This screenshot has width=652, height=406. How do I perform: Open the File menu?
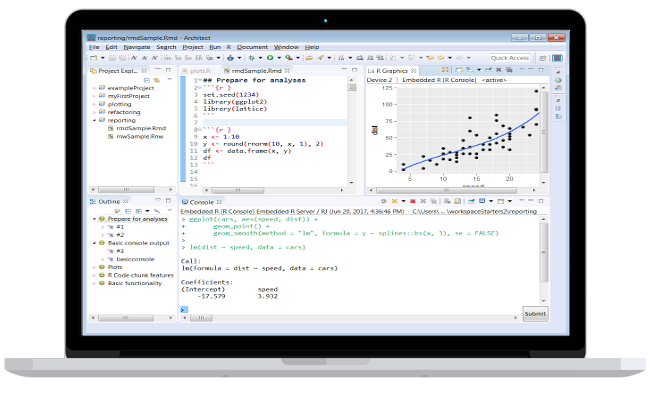click(94, 47)
